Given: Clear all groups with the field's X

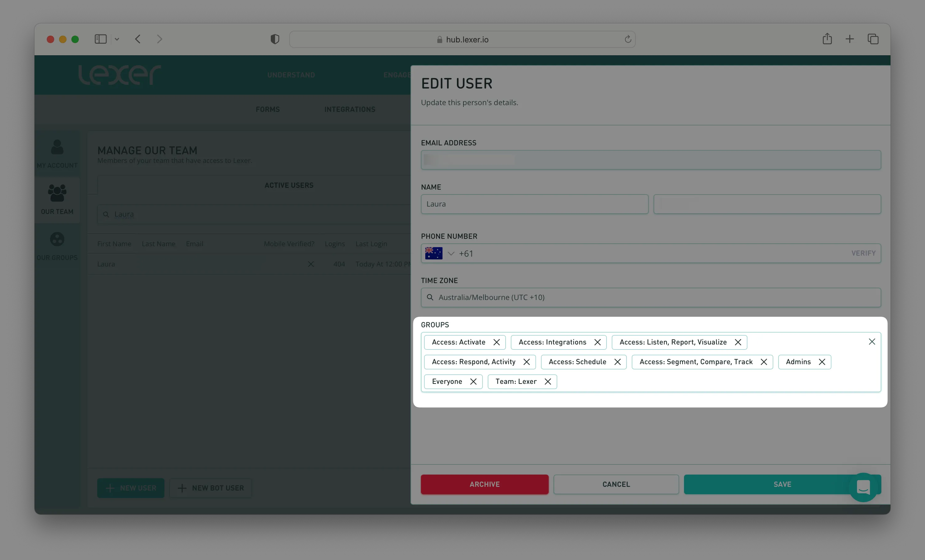Looking at the screenshot, I should (872, 341).
